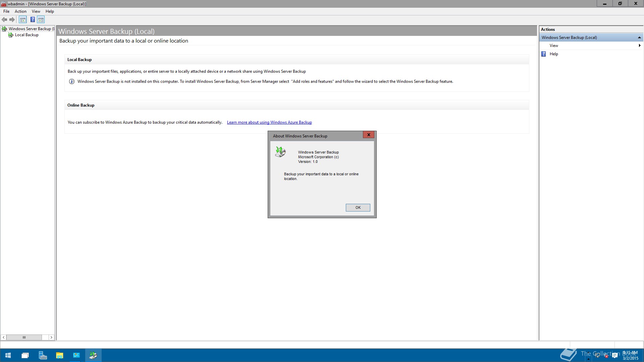Viewport: 644px width, 362px height.
Task: Click View in the Actions pane
Action: coord(554,46)
